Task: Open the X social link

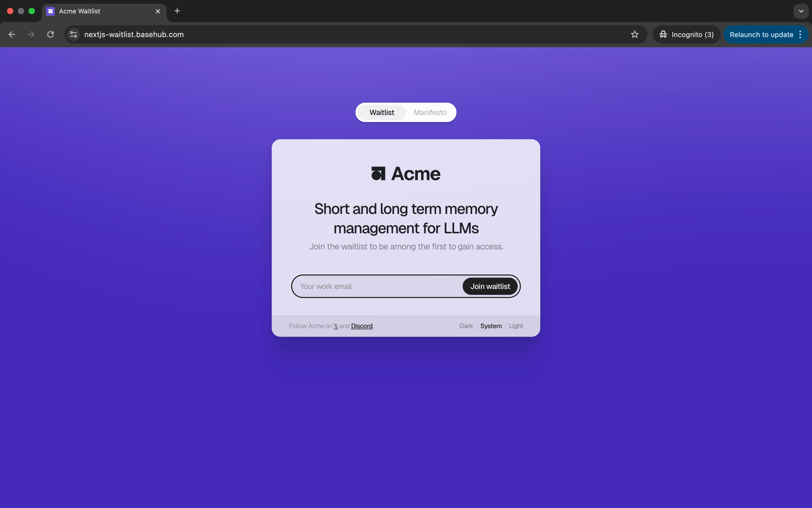Action: coord(336,326)
